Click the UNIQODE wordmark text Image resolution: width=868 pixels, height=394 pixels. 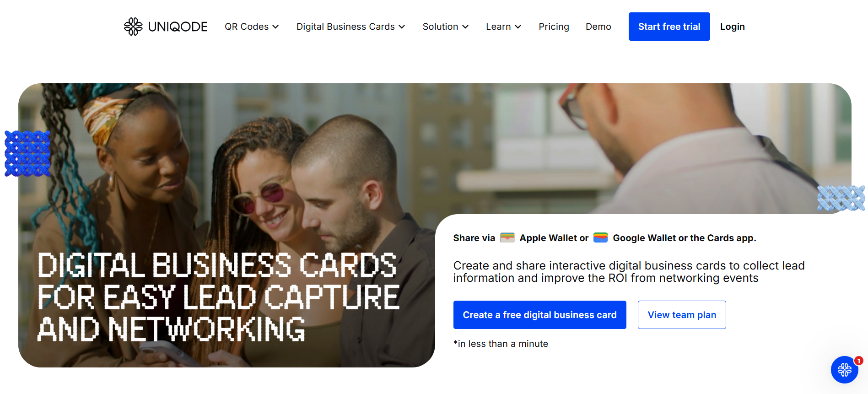178,27
